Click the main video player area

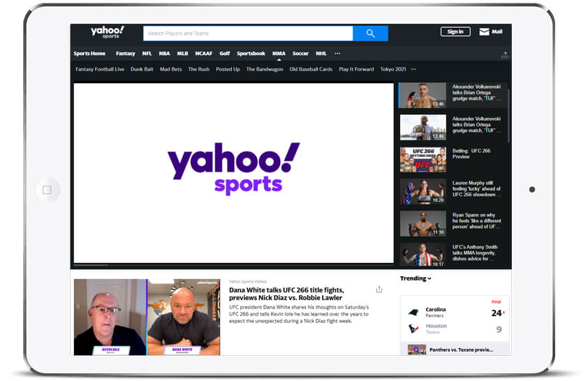tap(234, 173)
